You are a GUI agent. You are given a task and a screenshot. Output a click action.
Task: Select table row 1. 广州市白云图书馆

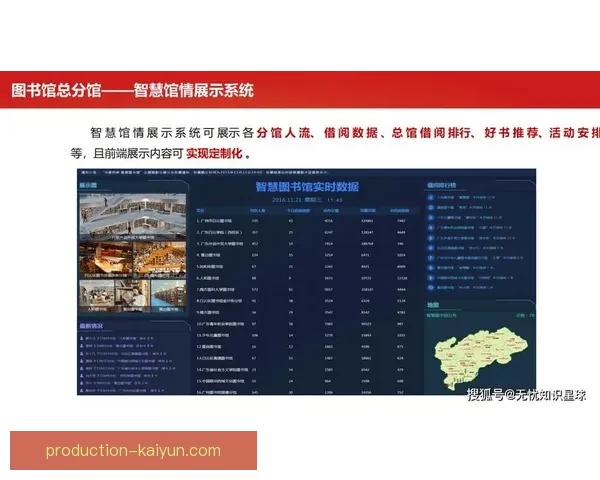tap(306, 221)
